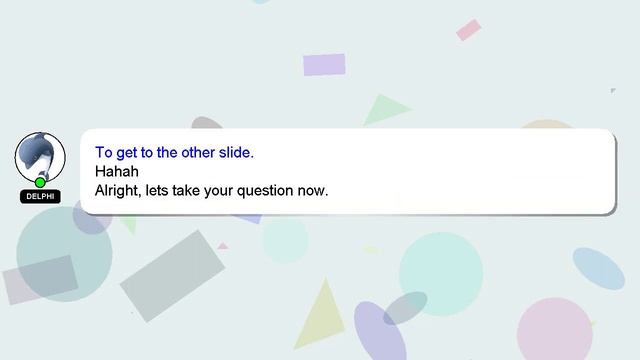Click the blue 'To get to the other slide.' text
Viewport: 640px width, 360px height.
[174, 152]
